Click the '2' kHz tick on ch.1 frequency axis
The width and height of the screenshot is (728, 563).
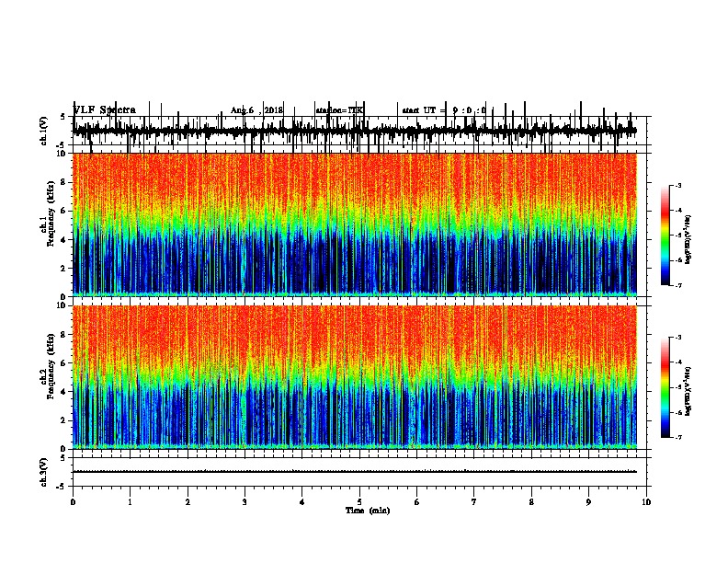(64, 268)
